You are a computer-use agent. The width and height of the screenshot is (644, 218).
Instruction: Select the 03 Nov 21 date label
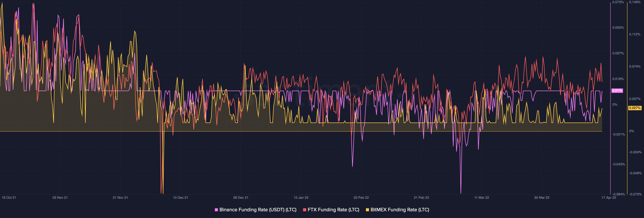coord(60,198)
